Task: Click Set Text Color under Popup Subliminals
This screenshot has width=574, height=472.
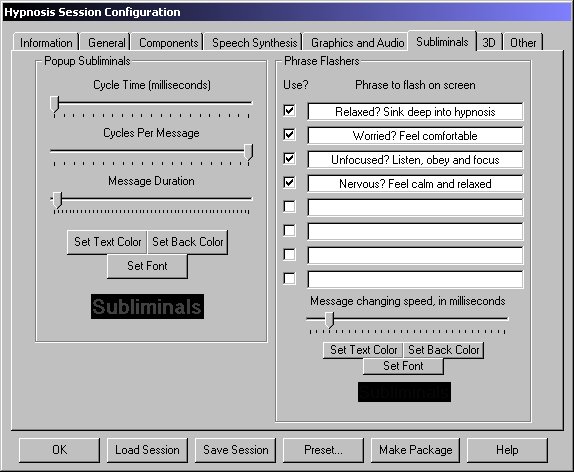Action: pos(107,242)
